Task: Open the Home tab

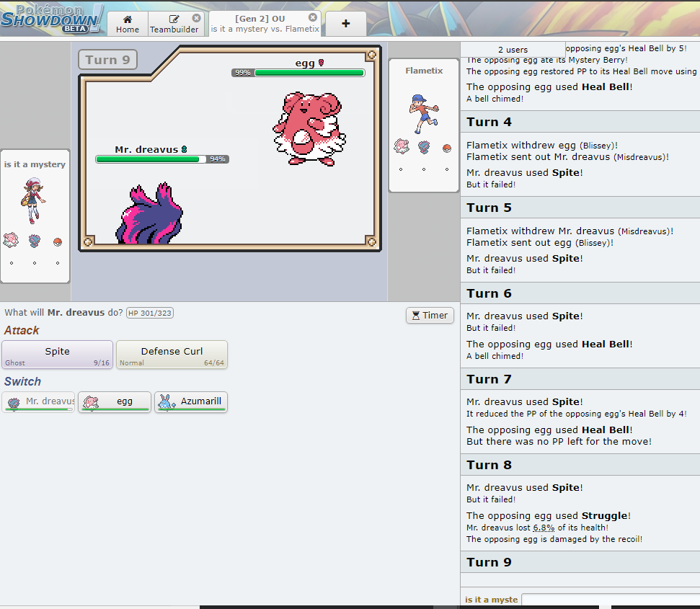Action: (x=128, y=24)
